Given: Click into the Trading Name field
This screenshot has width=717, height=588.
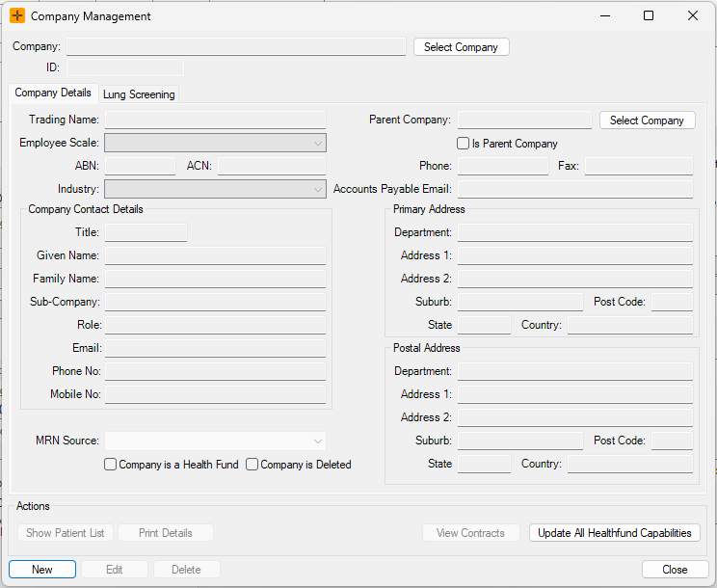Looking at the screenshot, I should tap(215, 120).
